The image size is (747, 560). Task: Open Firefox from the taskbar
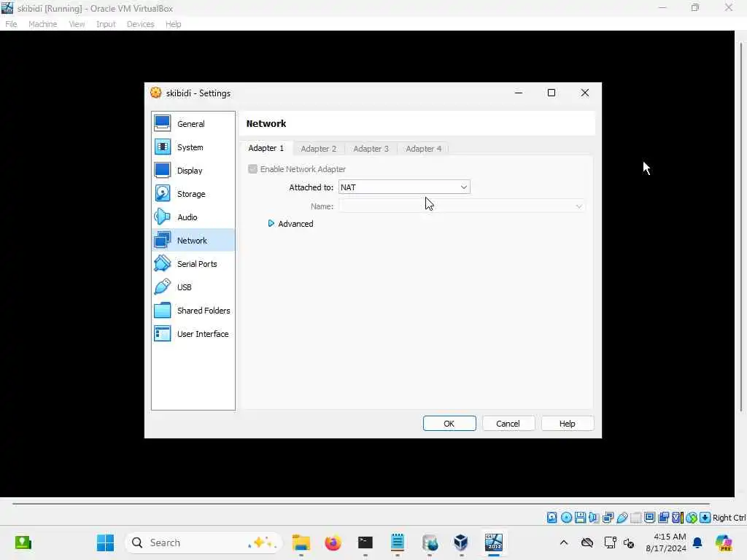[x=333, y=542]
